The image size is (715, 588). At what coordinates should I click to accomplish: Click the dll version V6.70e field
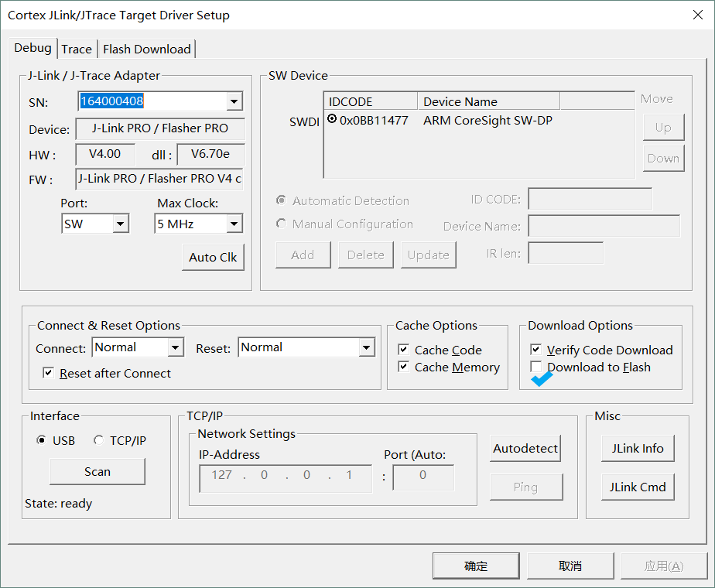click(210, 154)
